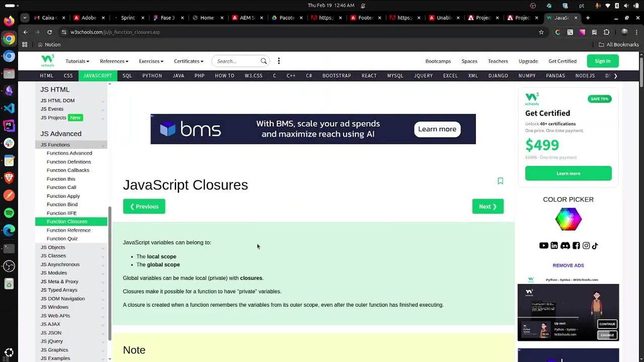Screen dimensions: 644x362
Task: Go to the Next tutorial page
Action: coord(488,207)
